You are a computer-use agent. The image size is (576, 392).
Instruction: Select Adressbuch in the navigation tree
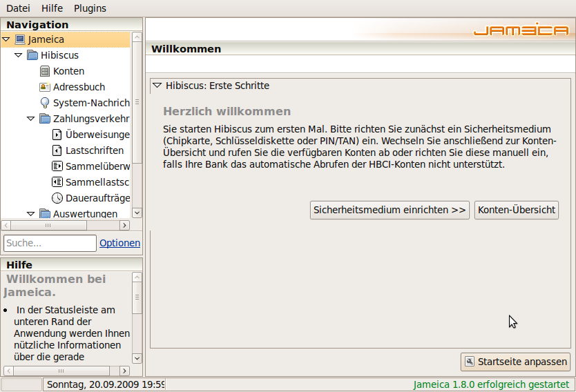point(79,87)
